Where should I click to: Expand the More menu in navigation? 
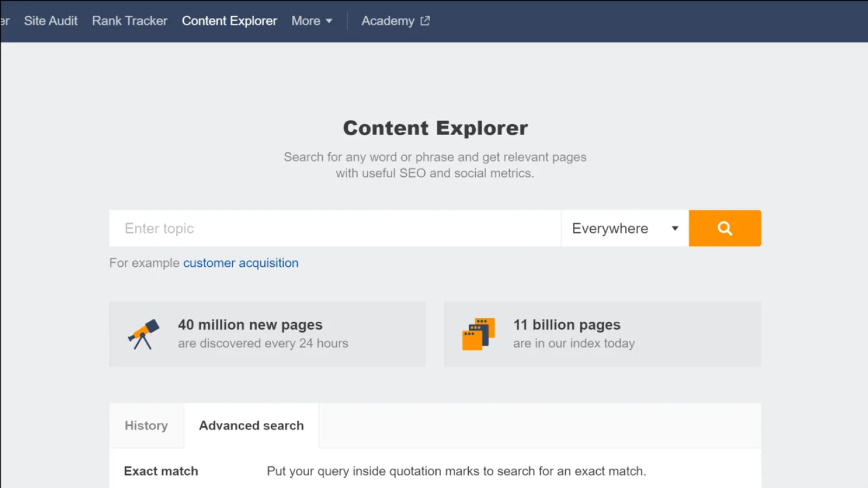tap(312, 21)
